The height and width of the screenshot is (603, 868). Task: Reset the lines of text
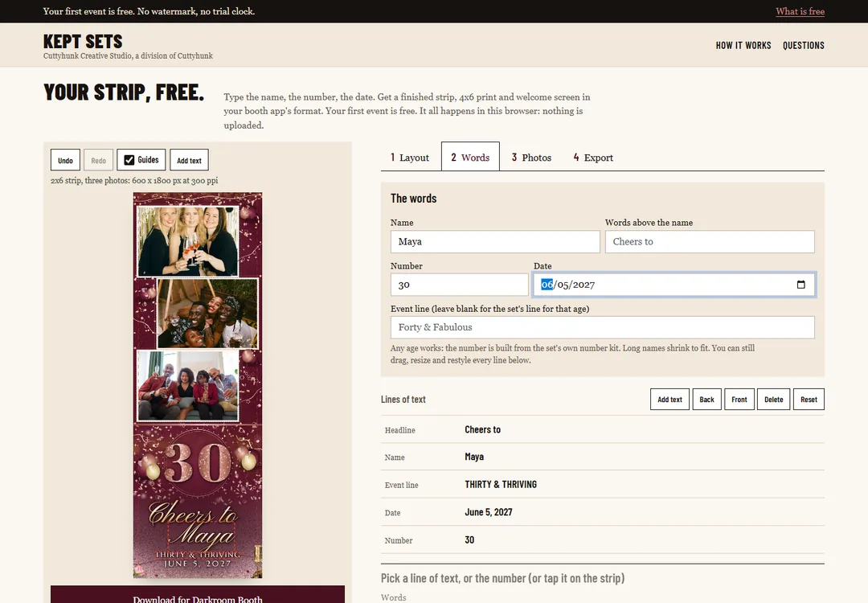coord(809,400)
